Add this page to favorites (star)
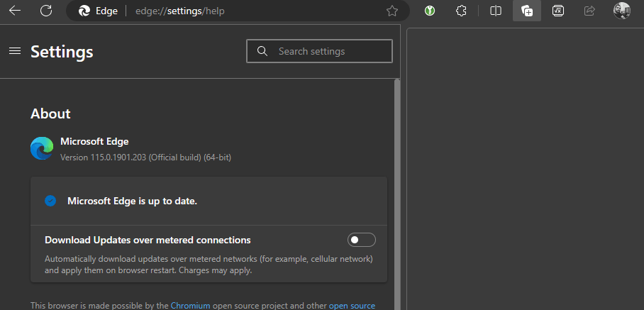Image resolution: width=644 pixels, height=310 pixels. [392, 11]
